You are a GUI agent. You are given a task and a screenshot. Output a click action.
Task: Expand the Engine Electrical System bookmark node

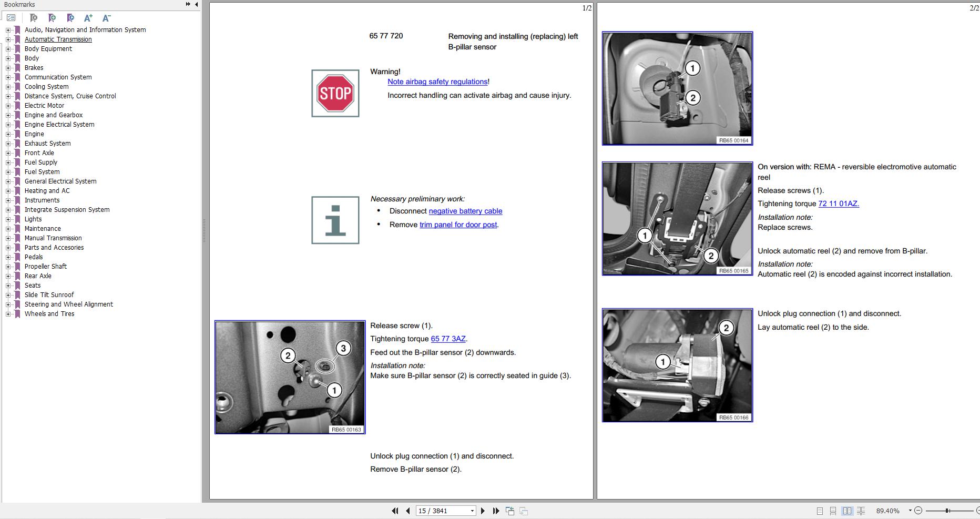tap(8, 125)
